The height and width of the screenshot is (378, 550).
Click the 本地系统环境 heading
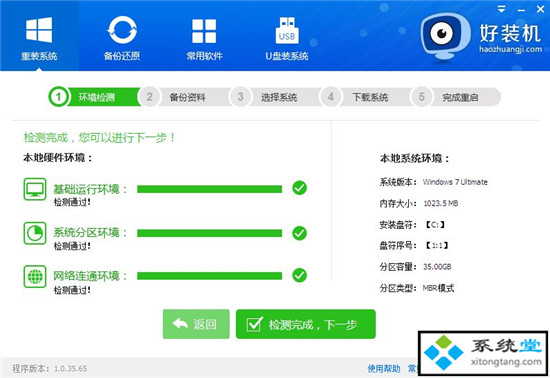[x=415, y=159]
